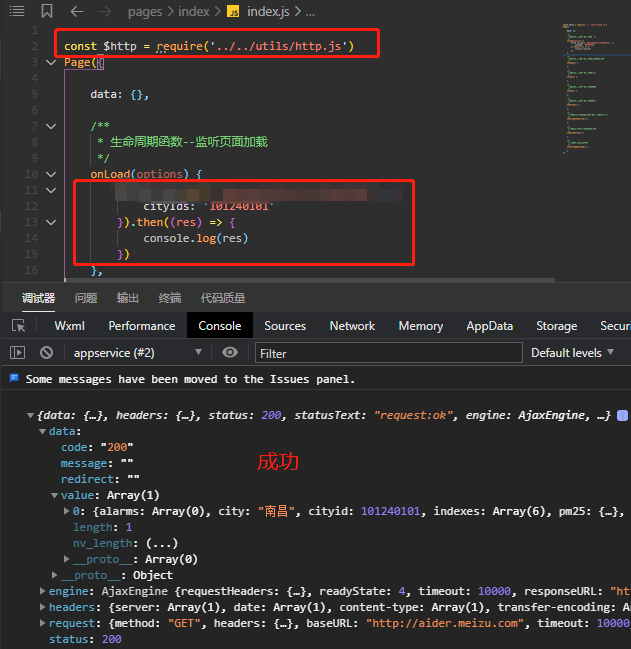Expand array item 0 with city 南昌
The height and width of the screenshot is (649, 631).
66,511
